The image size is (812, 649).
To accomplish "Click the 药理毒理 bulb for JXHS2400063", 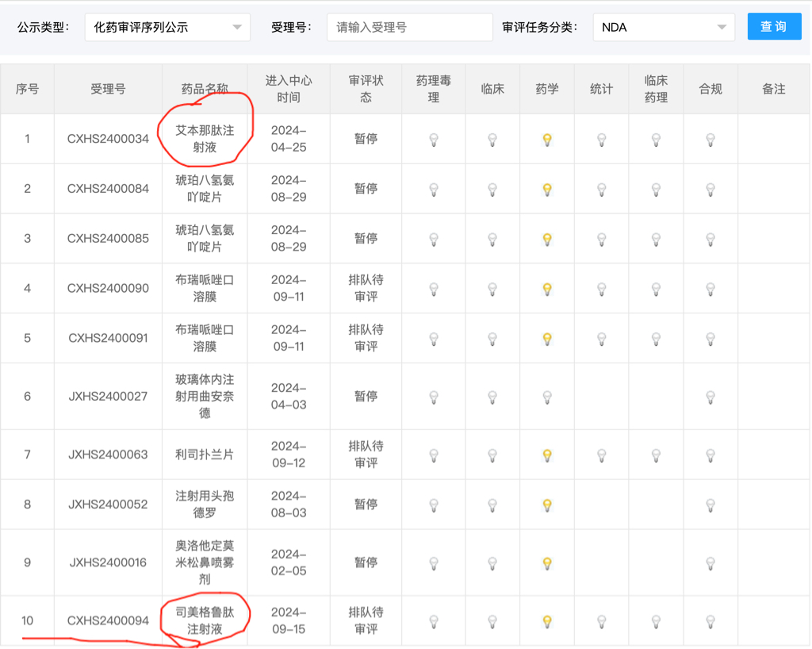I will click(x=434, y=455).
